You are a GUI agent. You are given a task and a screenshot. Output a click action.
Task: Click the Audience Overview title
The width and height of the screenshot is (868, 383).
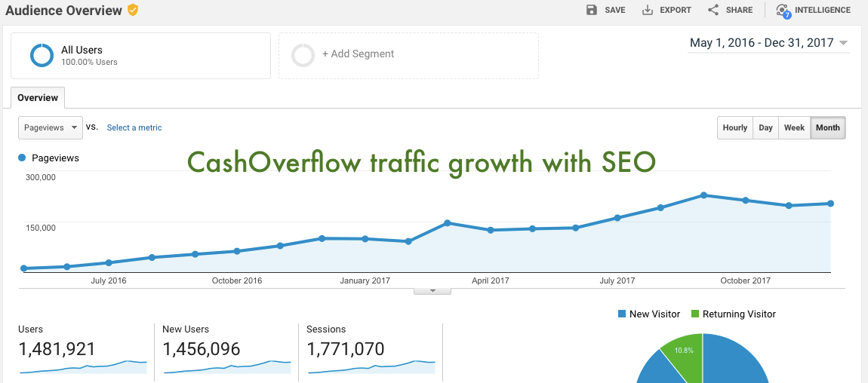pyautogui.click(x=63, y=10)
